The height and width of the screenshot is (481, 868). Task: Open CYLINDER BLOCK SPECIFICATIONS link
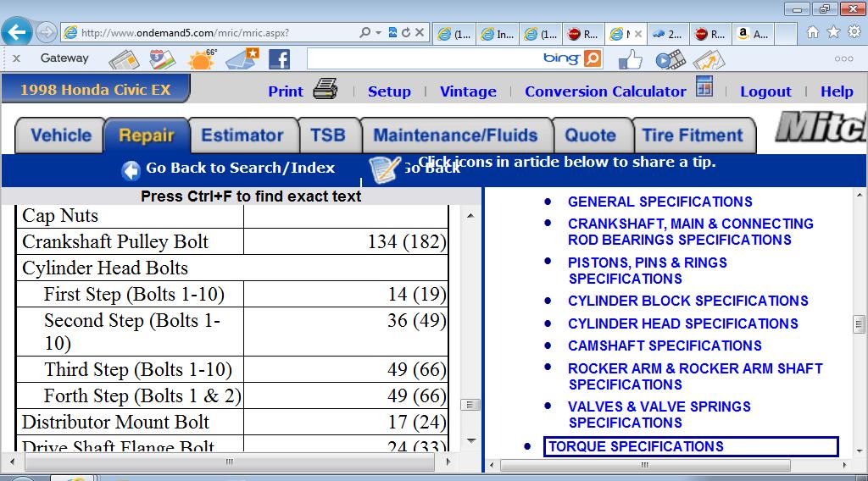[688, 301]
